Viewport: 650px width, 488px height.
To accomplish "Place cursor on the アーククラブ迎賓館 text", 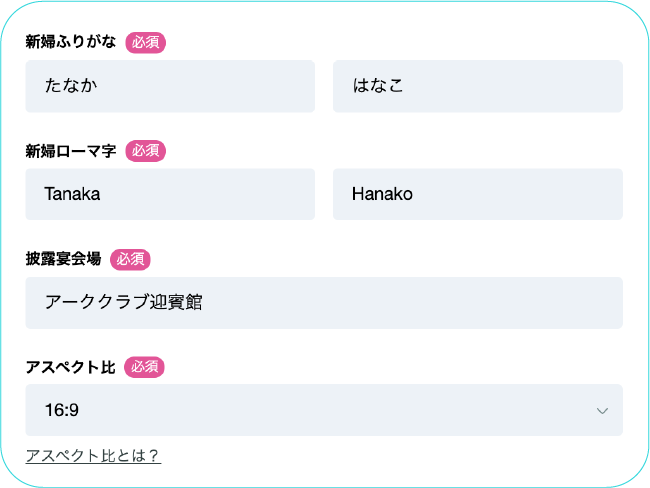I will click(124, 302).
